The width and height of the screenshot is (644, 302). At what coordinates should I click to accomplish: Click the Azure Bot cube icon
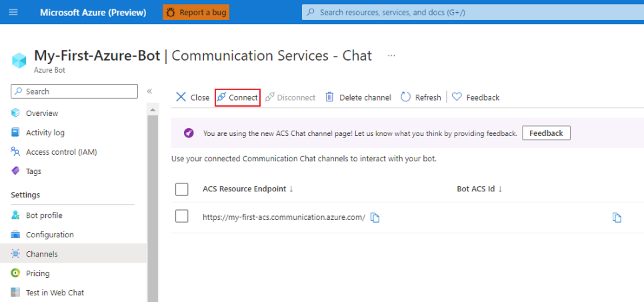(19, 60)
